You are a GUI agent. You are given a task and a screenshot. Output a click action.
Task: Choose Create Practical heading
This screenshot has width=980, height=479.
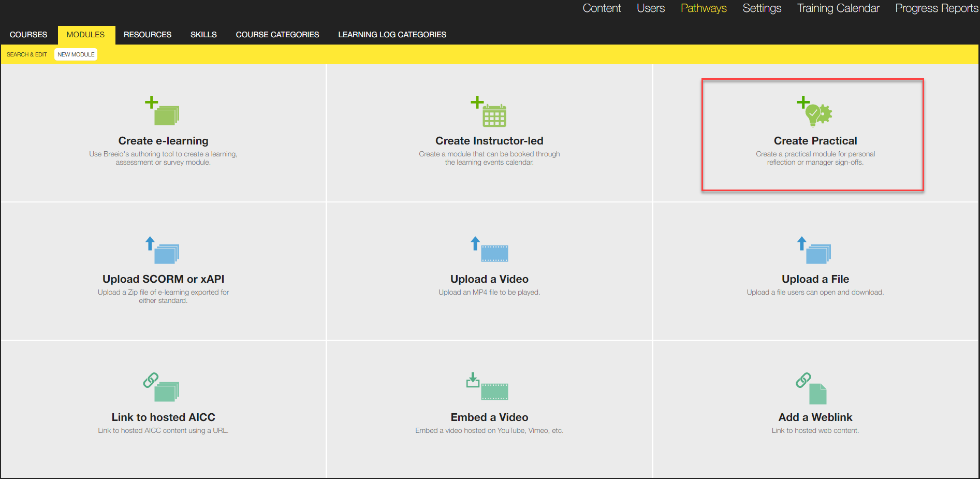coord(815,141)
